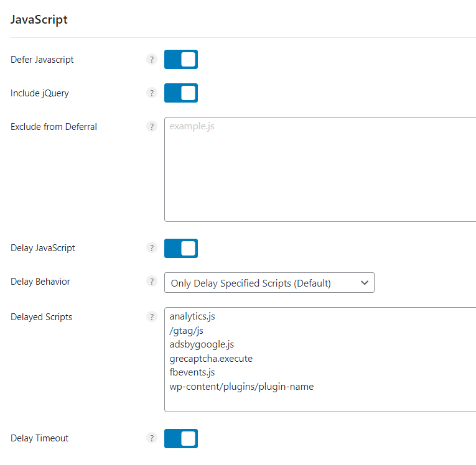
Task: Click the Defer Javascript label
Action: pyautogui.click(x=42, y=60)
